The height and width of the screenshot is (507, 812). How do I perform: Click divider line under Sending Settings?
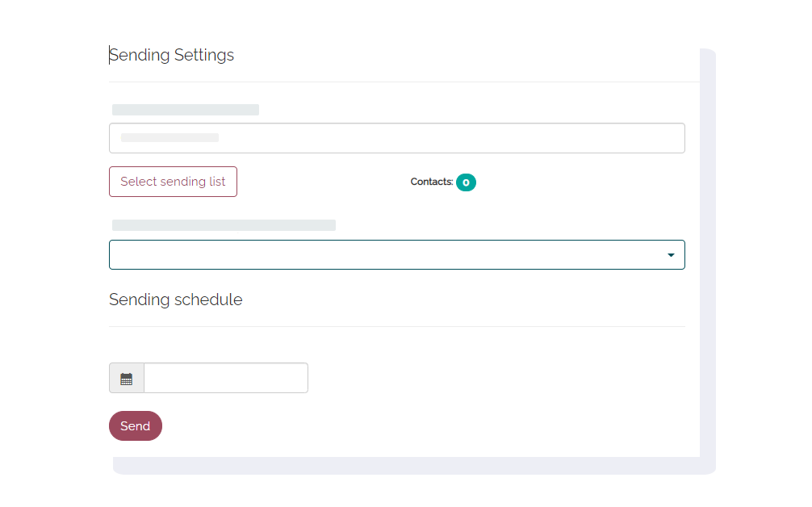[x=404, y=82]
